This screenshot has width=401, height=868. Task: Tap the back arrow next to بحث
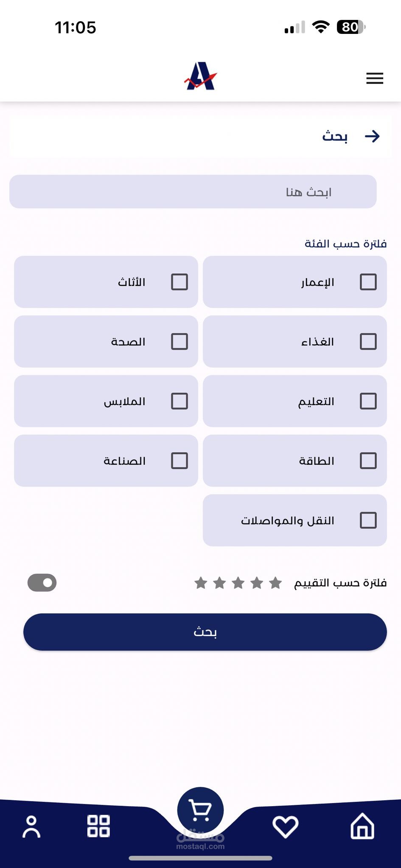tap(372, 136)
